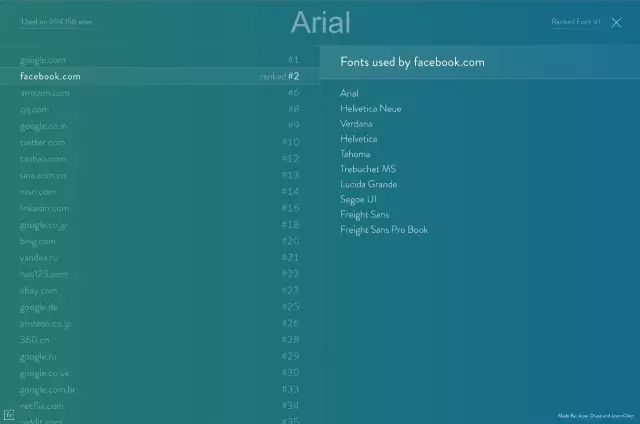The image size is (640, 424).
Task: Open the Tahoma font entry
Action: 355,154
